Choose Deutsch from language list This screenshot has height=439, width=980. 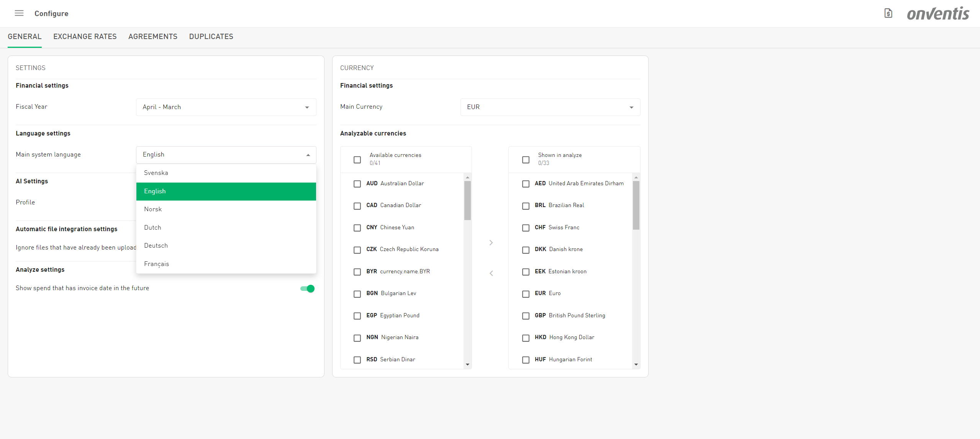point(156,246)
